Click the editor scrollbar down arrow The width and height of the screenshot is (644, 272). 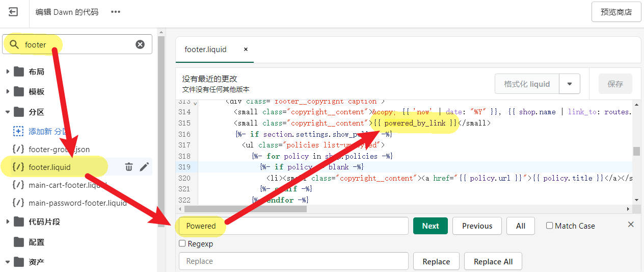636,200
